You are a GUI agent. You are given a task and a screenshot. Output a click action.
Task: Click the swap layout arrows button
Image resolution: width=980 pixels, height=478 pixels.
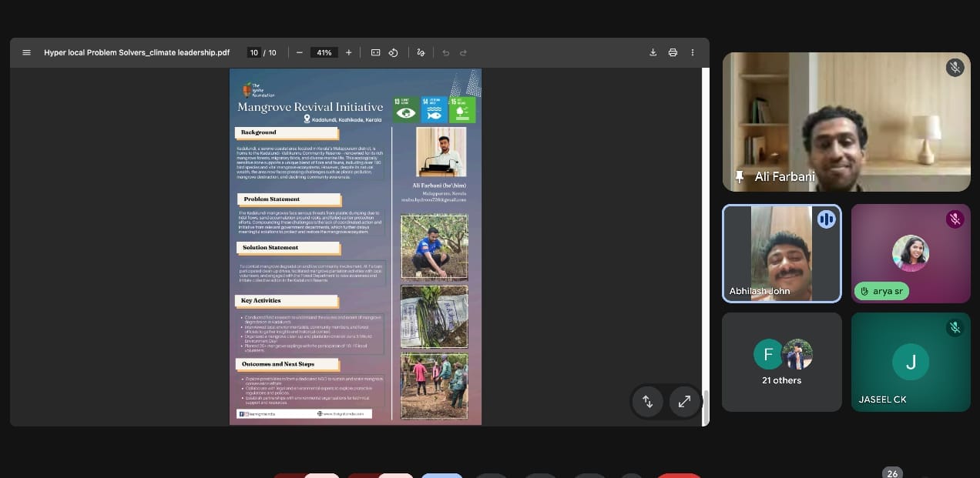click(647, 401)
